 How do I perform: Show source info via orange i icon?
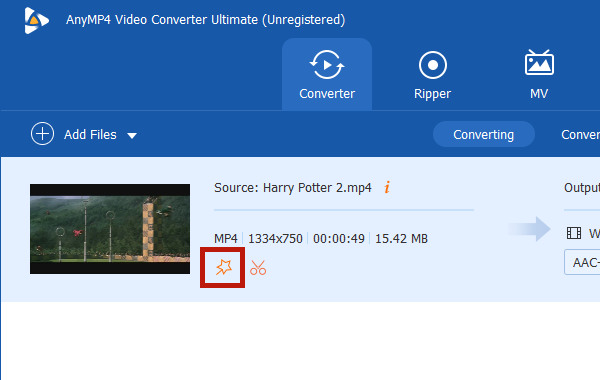[x=387, y=187]
